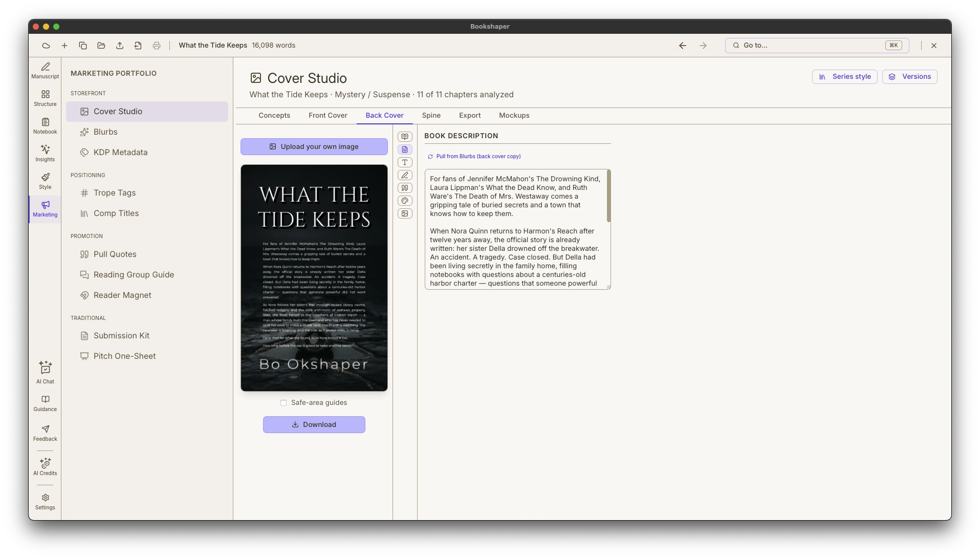Image resolution: width=980 pixels, height=558 pixels.
Task: Open Series style options
Action: tap(845, 77)
